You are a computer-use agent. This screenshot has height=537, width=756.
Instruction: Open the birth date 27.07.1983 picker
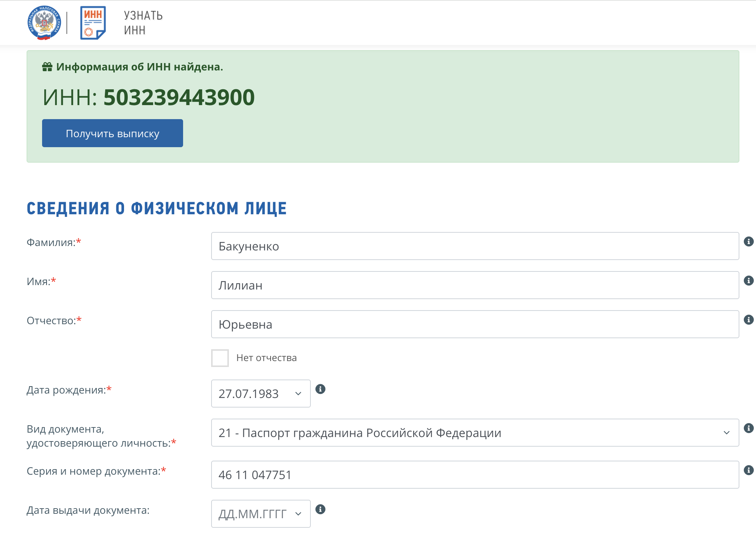[x=261, y=394]
